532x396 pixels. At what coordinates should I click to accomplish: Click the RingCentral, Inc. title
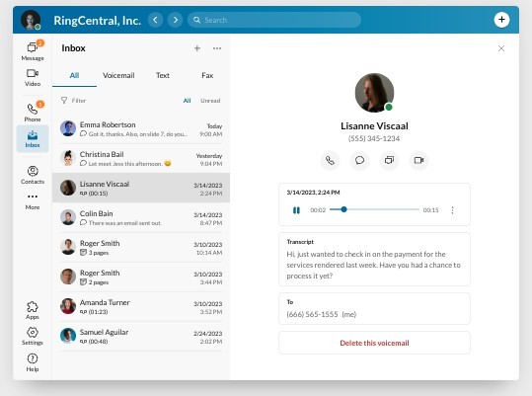pyautogui.click(x=97, y=21)
